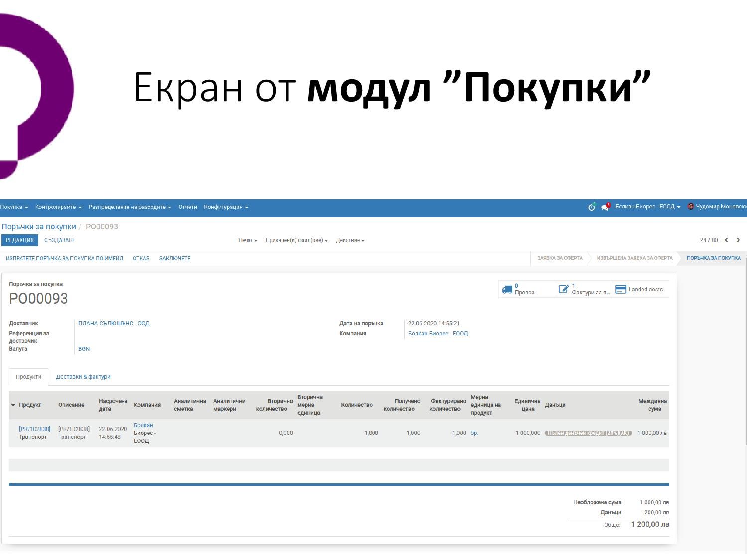747x560 pixels.
Task: Go to previous record with left arrow
Action: (726, 240)
